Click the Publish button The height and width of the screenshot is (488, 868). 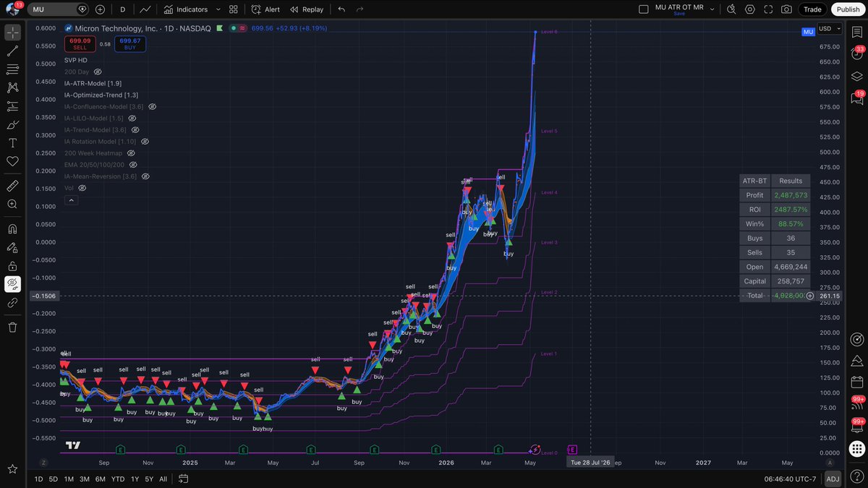coord(848,9)
